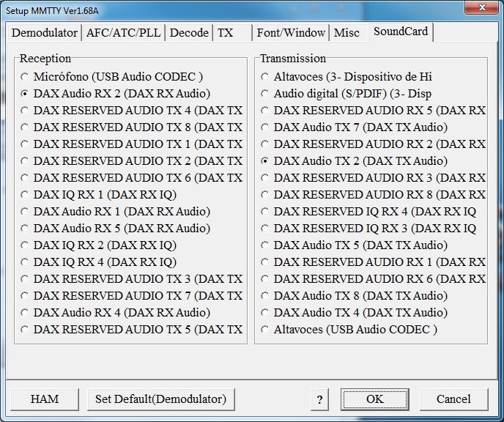The width and height of the screenshot is (504, 422).
Task: Select Altavoces (3- Dispositivo de Hi transmission
Action: [x=346, y=77]
